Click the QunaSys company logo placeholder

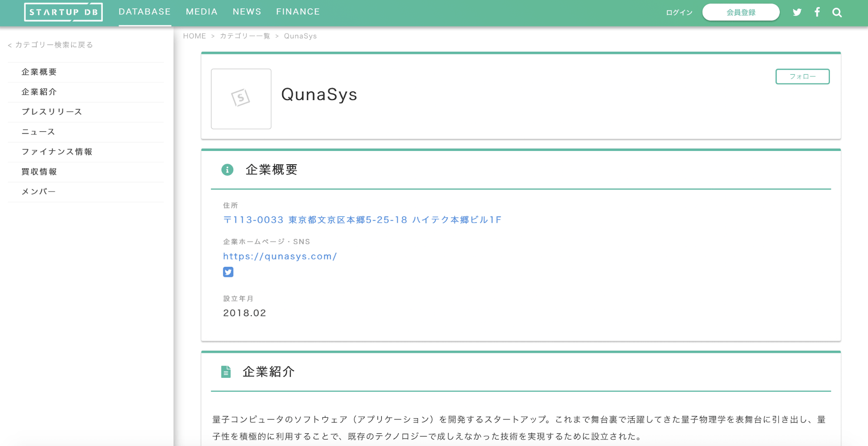241,99
